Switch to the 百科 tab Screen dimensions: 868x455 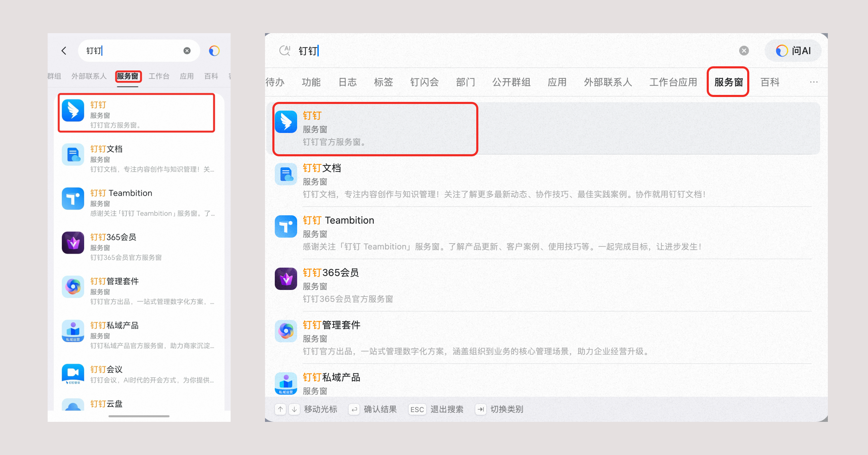click(x=770, y=82)
